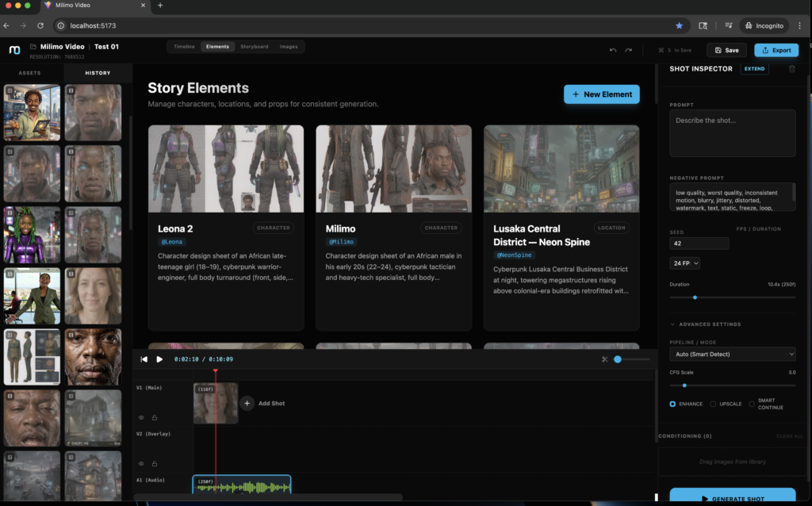Click the Milimo logo icon at top left

tap(14, 50)
